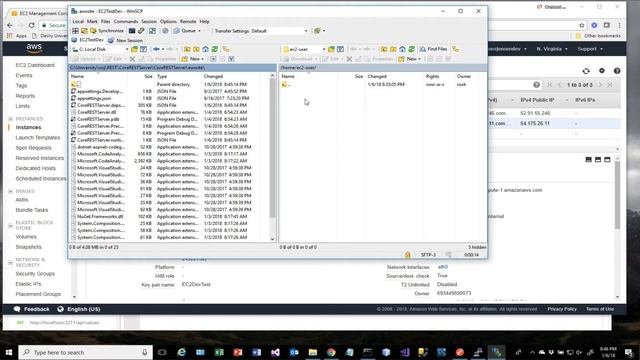Open the Options menu

(x=168, y=21)
